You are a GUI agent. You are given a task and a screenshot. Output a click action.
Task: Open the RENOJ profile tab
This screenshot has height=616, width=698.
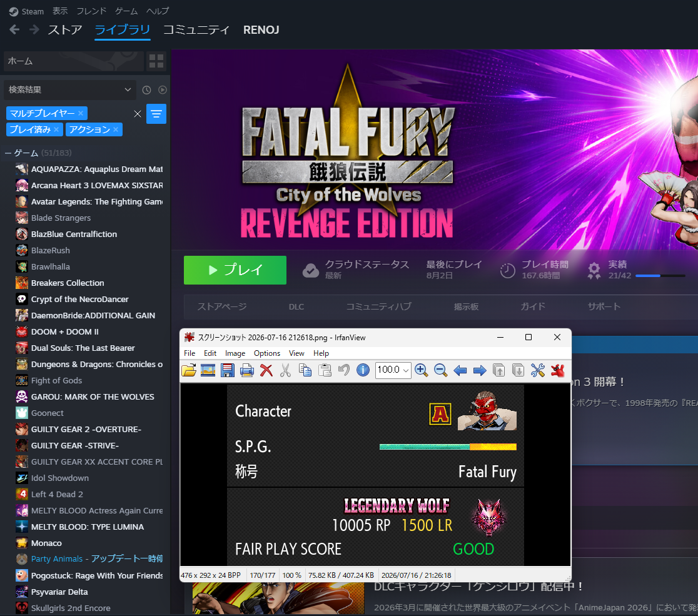click(261, 30)
